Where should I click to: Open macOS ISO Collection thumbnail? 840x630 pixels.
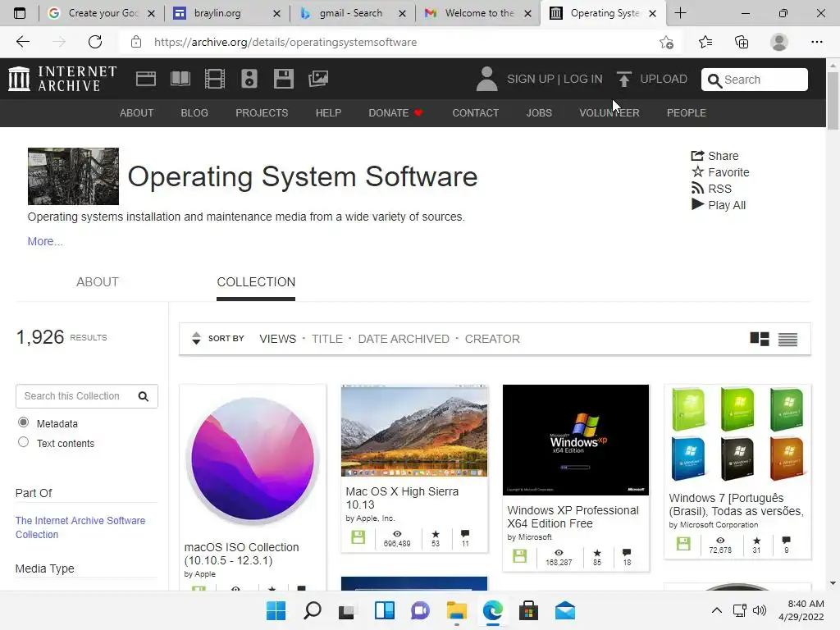click(x=253, y=459)
